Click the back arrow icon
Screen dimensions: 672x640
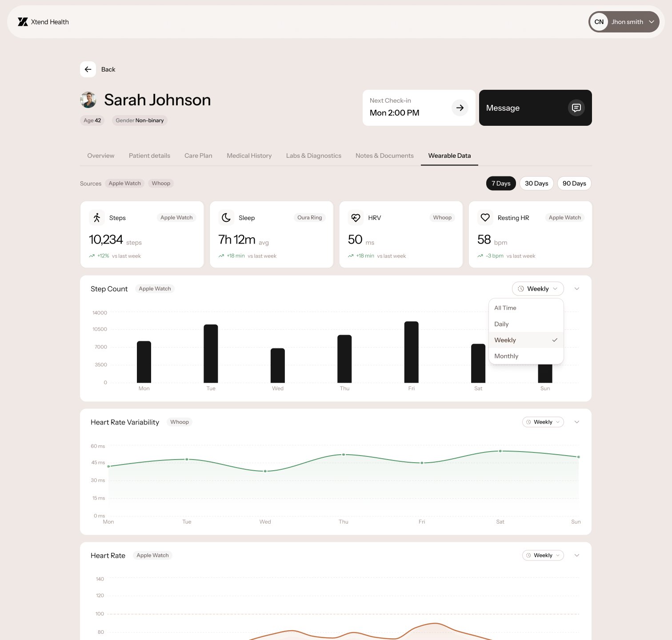[88, 69]
